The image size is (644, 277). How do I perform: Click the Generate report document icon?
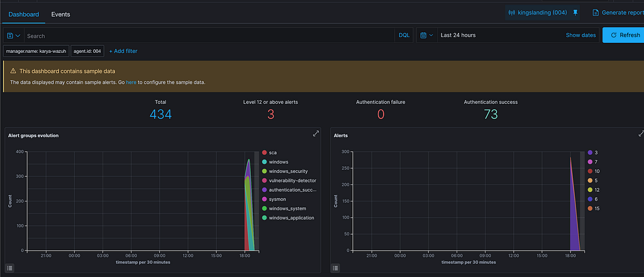pyautogui.click(x=596, y=13)
